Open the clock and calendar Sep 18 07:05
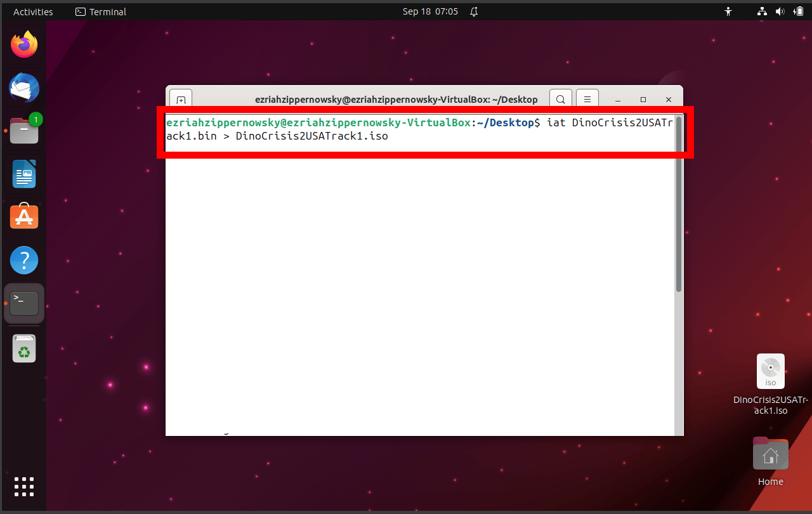Viewport: 812px width, 514px height. click(x=430, y=11)
